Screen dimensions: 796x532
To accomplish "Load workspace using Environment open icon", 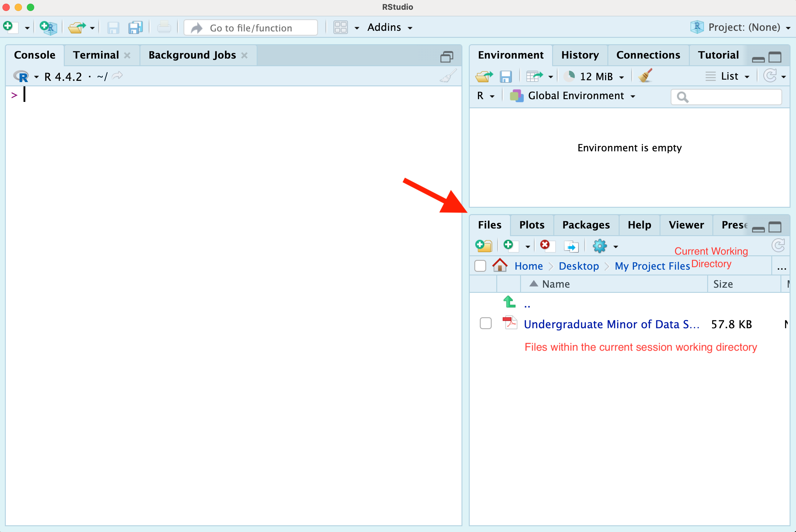I will 484,76.
